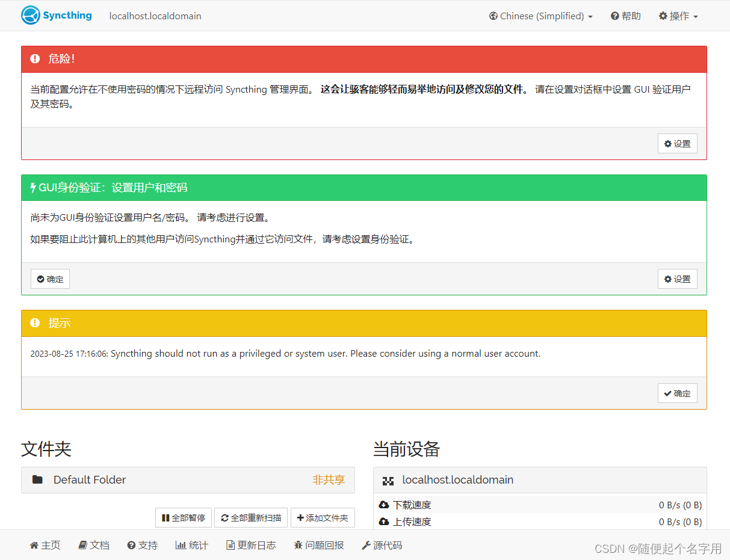Rescan all folders with 全部重新扫描
Image resolution: width=730 pixels, height=560 pixels.
(x=251, y=518)
